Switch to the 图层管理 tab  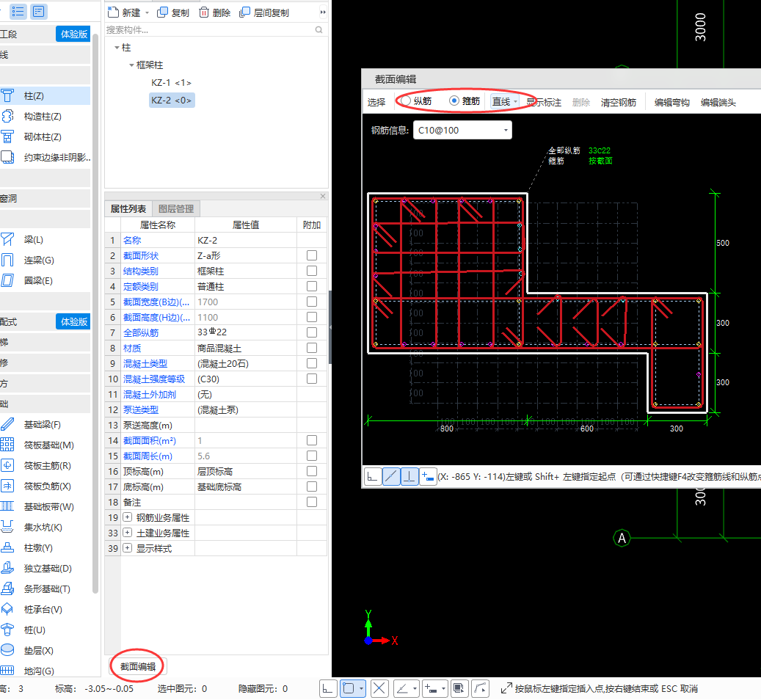coord(176,209)
